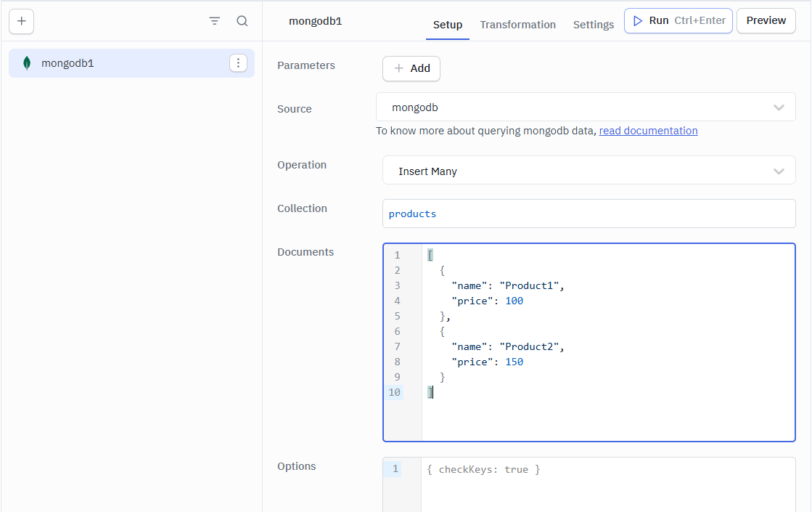Click the plus icon to add query
The width and height of the screenshot is (812, 512).
(x=22, y=21)
